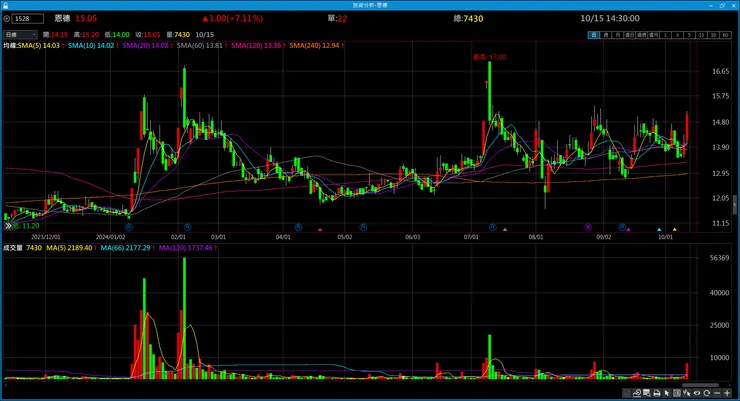This screenshot has width=740, height=401.
Task: Click the lock icon in the title bar
Action: click(x=6, y=5)
